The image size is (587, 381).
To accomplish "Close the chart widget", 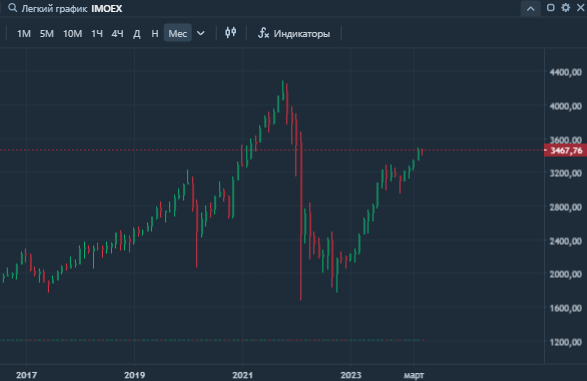I will pyautogui.click(x=581, y=8).
